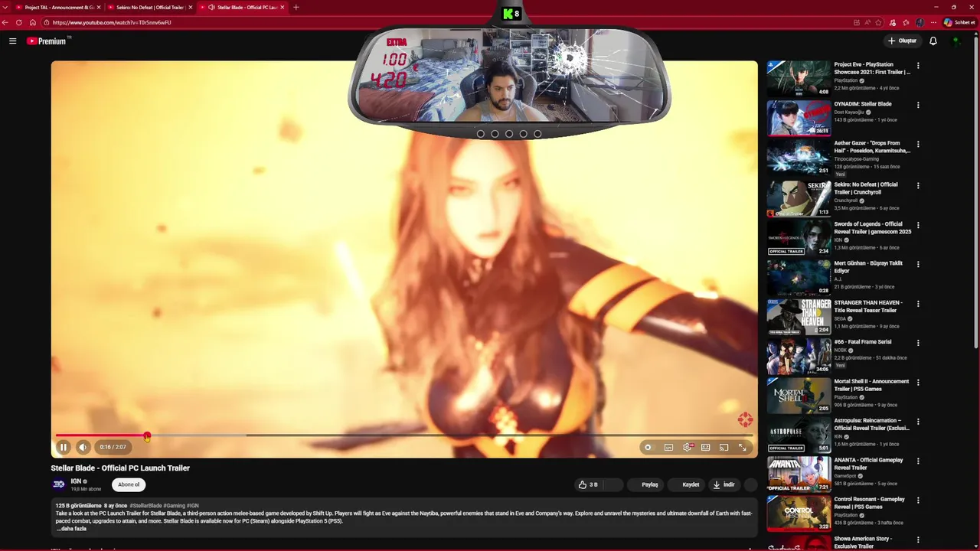Open the tab list dropdown chevron

(x=5, y=7)
